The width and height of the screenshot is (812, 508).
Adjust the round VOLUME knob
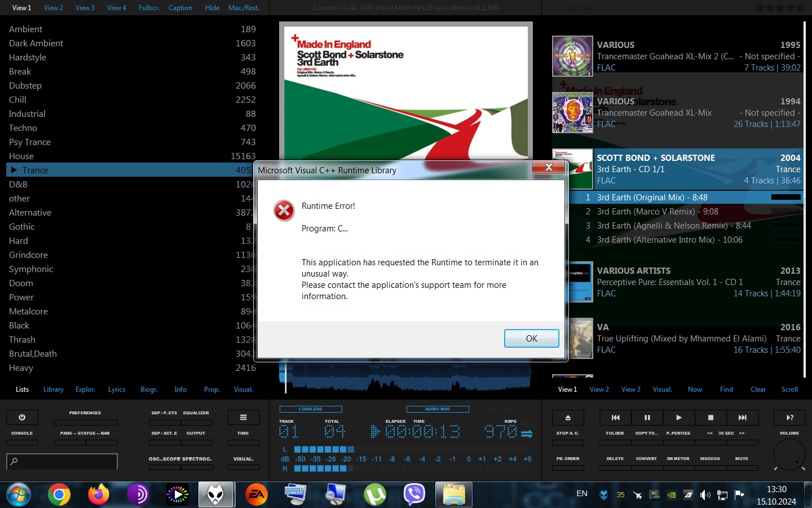[789, 454]
